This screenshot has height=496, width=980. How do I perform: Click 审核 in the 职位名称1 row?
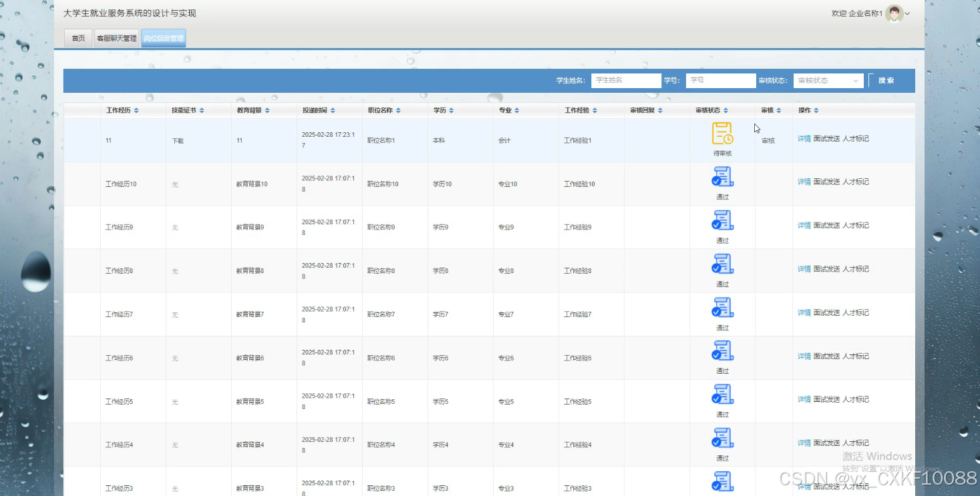pos(768,141)
